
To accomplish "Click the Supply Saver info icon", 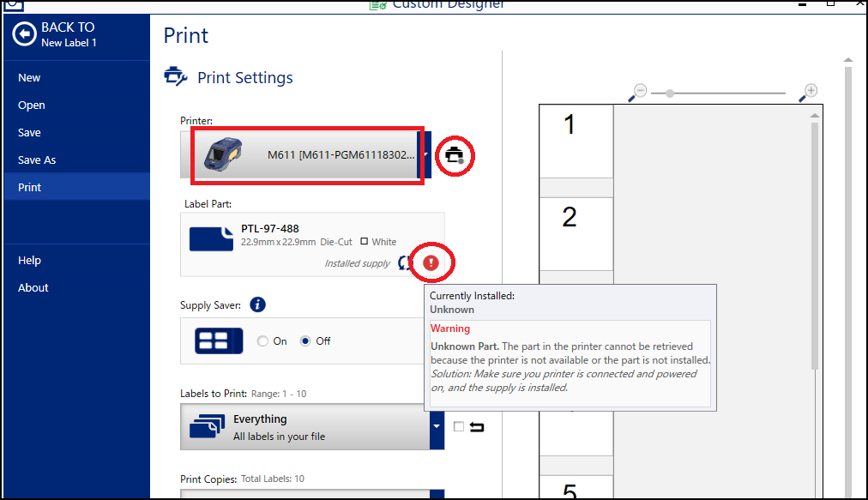I will [x=257, y=304].
